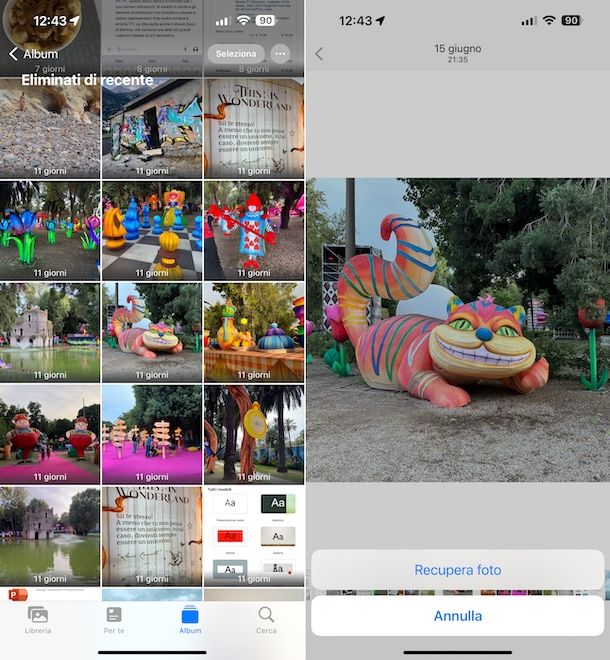Tap Annulla to cancel
The image size is (610, 660).
(458, 616)
